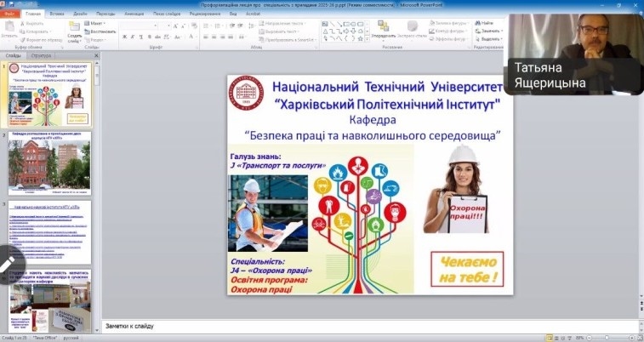
Task: Click the font color A button
Action: [x=191, y=37]
